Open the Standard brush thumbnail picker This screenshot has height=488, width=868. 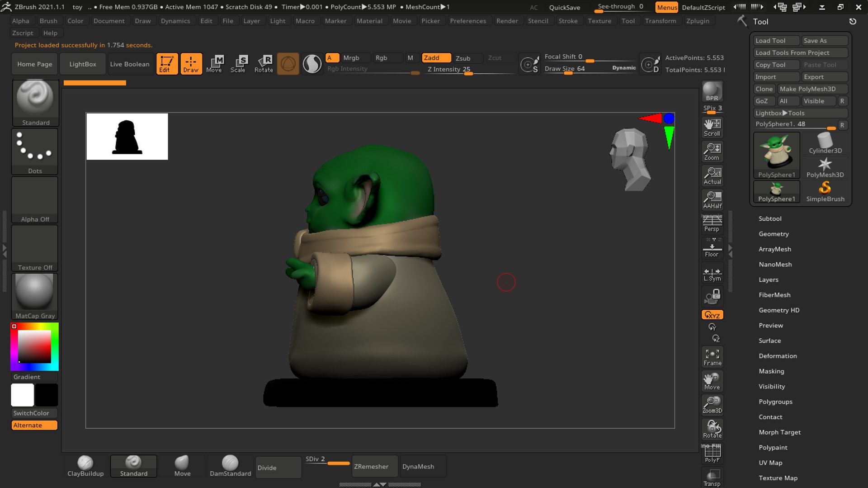pyautogui.click(x=35, y=103)
